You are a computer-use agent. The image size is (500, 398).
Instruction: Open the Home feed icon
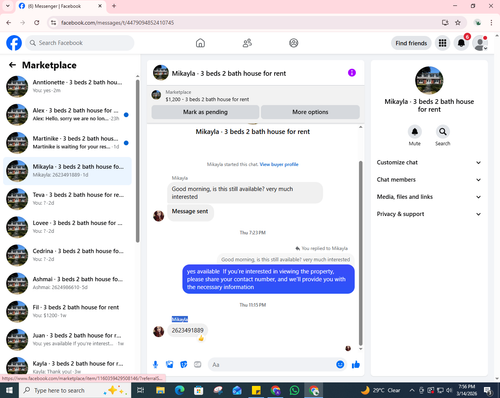[200, 43]
